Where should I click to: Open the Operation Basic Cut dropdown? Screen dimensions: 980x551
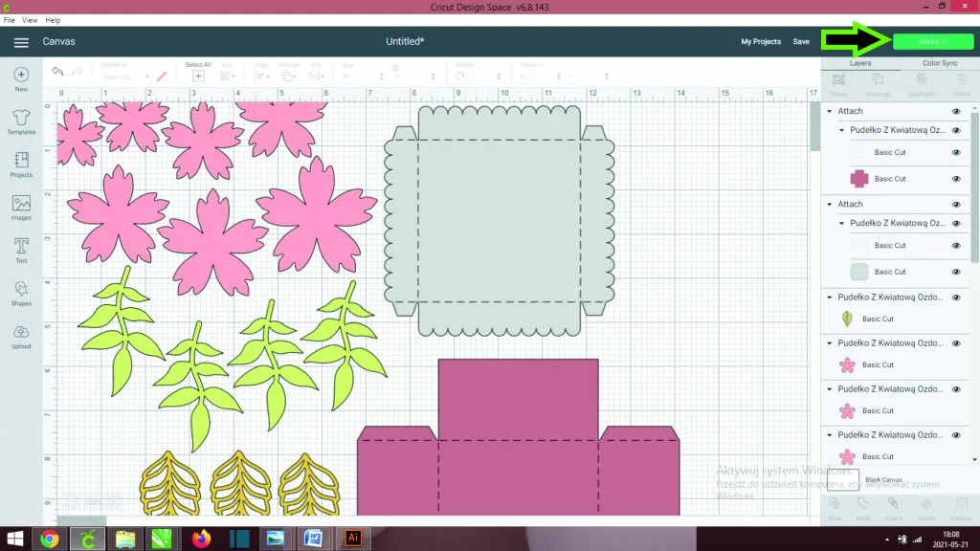point(125,77)
